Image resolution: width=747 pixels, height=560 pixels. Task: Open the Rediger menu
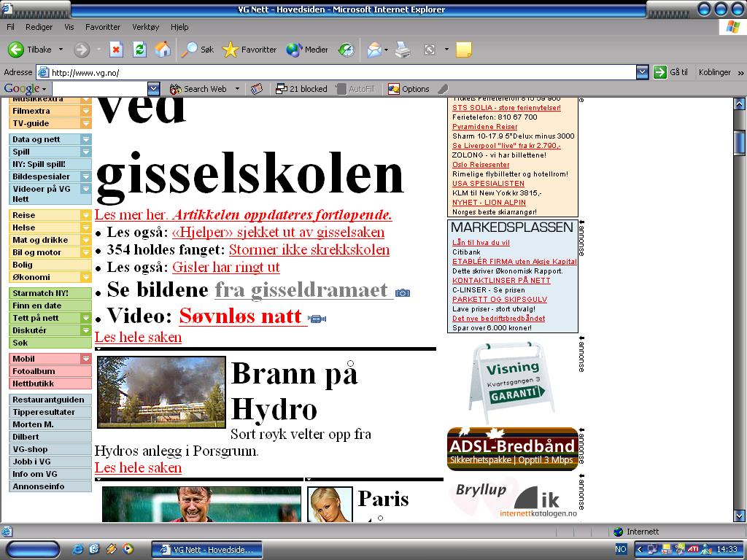pos(39,27)
